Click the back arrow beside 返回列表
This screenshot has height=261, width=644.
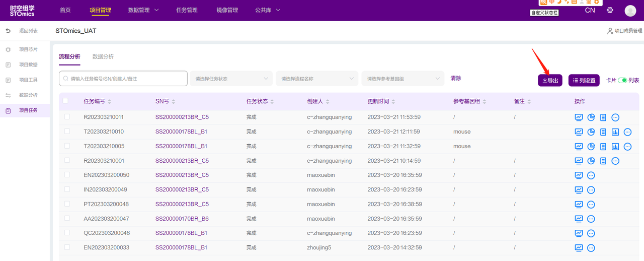tap(8, 31)
